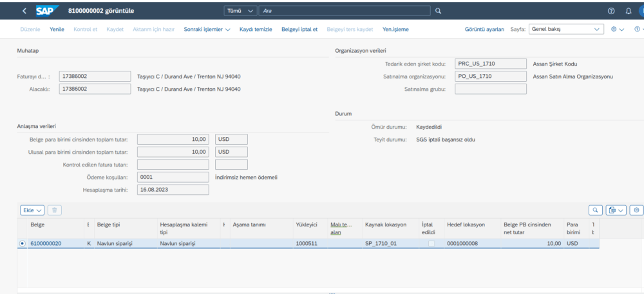Click Belgeyi iptal et

299,30
